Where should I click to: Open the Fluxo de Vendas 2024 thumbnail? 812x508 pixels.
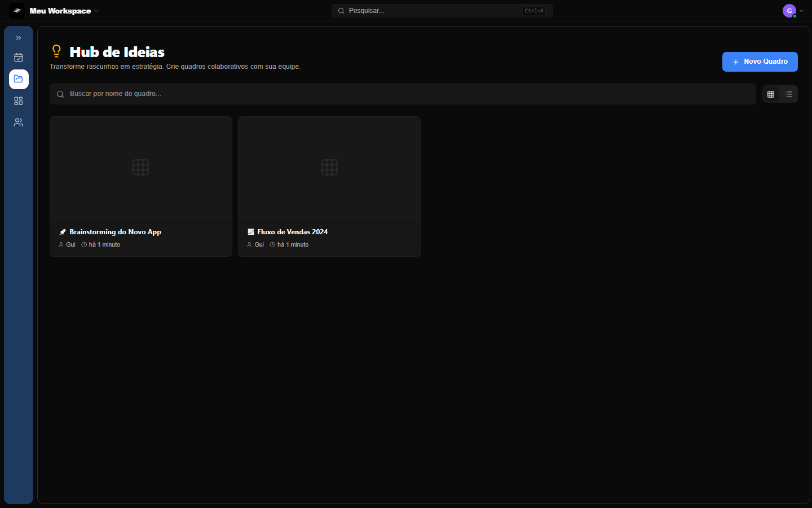[x=329, y=168]
